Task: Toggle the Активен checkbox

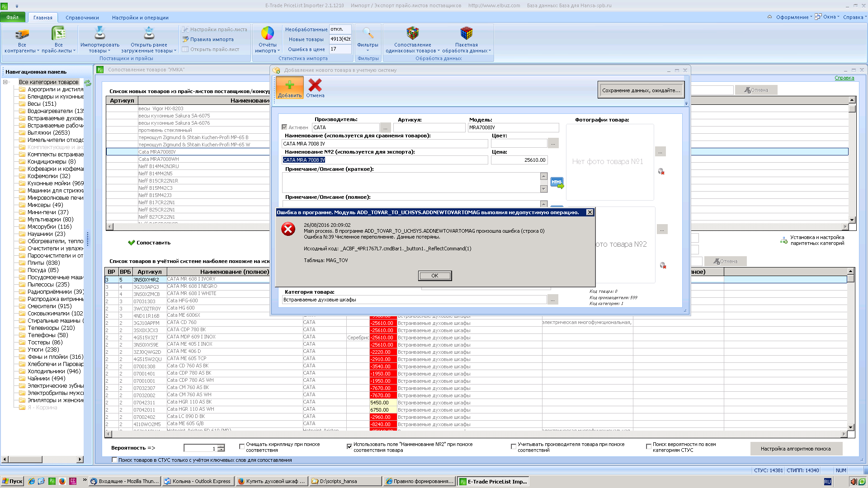Action: pos(284,127)
